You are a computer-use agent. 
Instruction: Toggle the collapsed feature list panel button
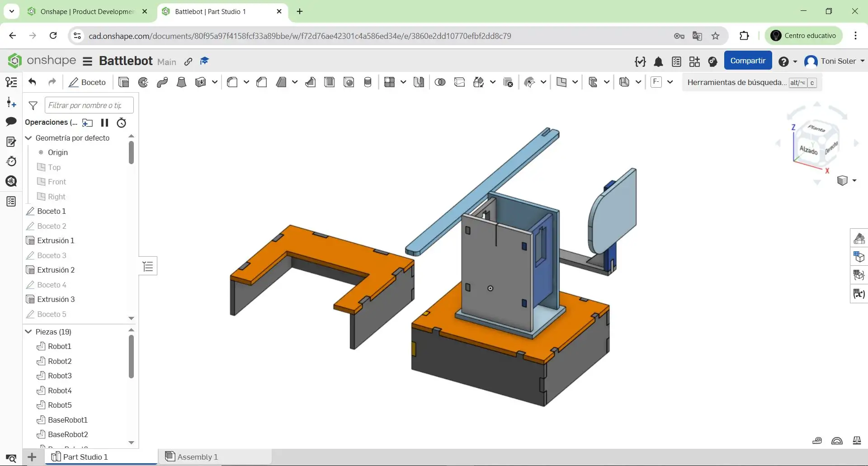click(x=148, y=267)
